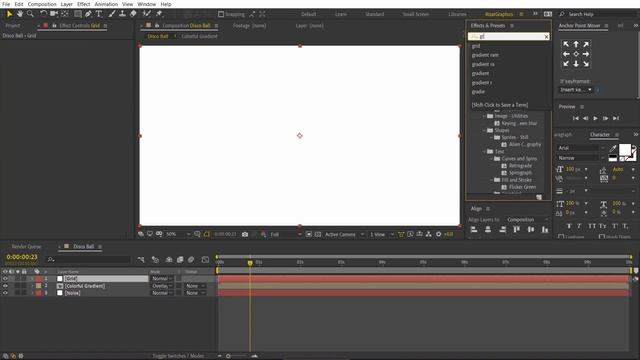This screenshot has width=640, height=360.
Task: Select the Eraser tool
Action: (x=133, y=14)
